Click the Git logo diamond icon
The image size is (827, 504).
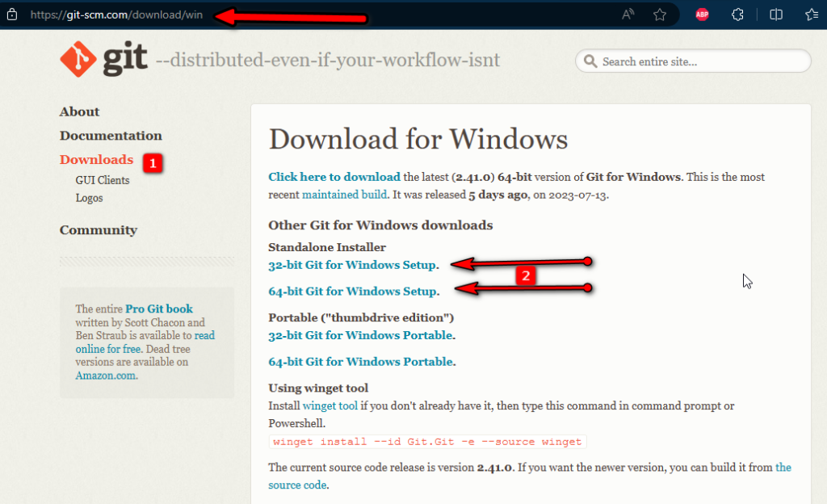click(78, 59)
